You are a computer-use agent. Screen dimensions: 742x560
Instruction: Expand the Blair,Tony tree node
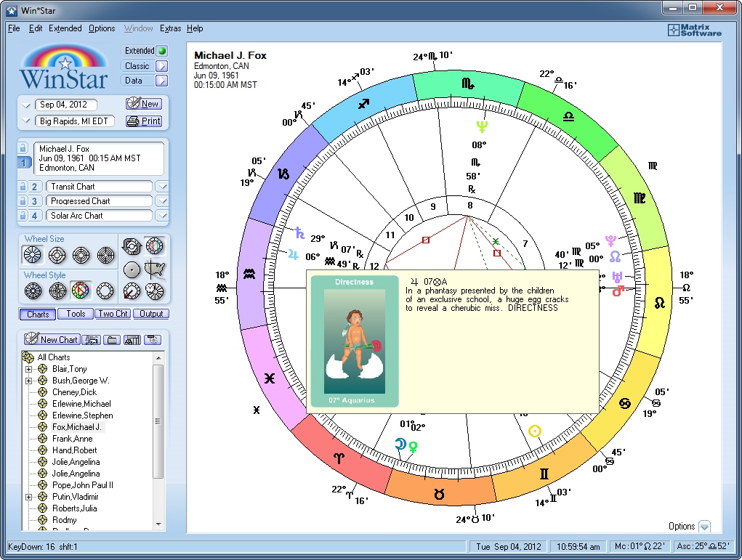coord(28,370)
